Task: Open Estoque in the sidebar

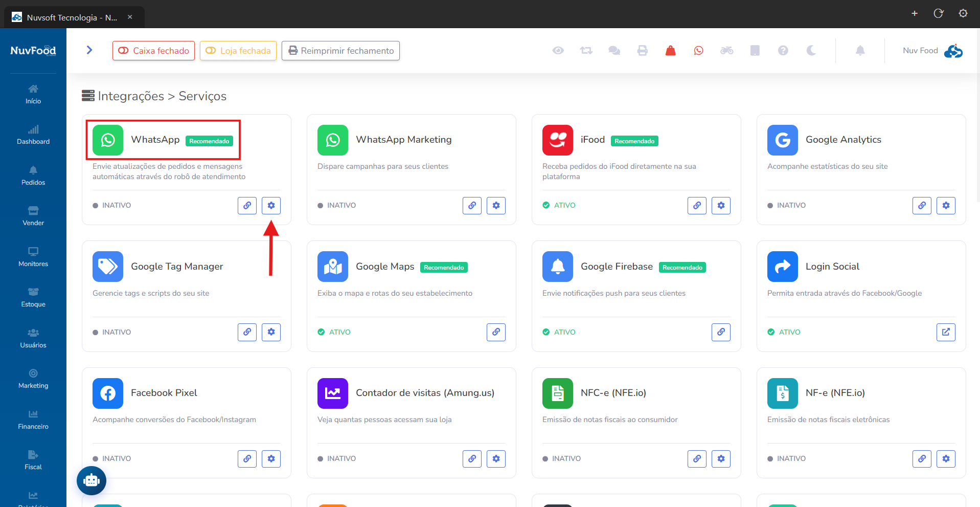Action: coord(33,298)
